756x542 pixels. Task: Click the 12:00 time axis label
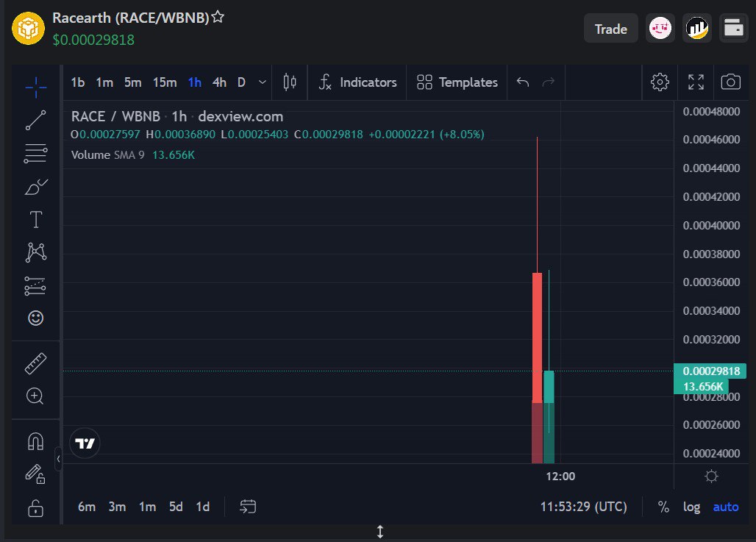(560, 477)
